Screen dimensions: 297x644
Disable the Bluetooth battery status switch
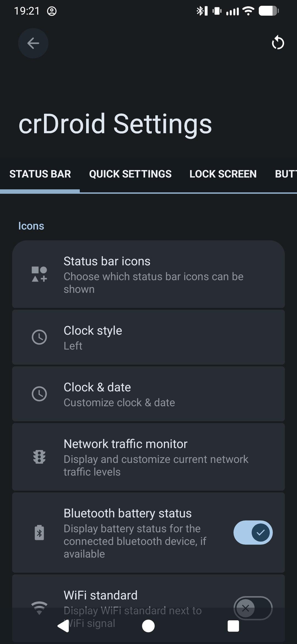(253, 533)
